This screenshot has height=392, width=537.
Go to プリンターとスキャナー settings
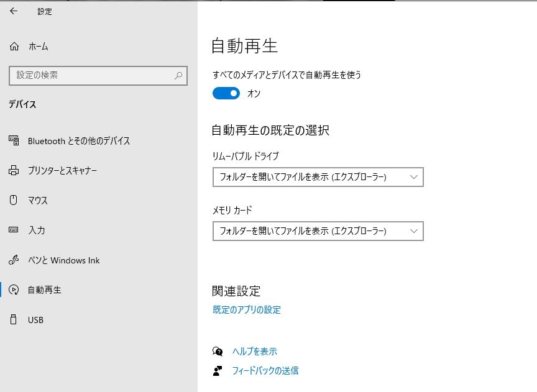pos(62,171)
